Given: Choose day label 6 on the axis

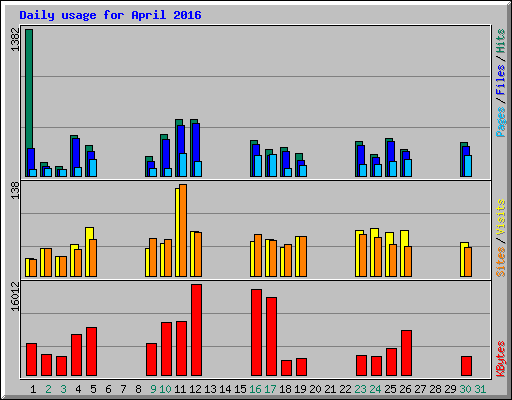Looking at the screenshot, I should tap(108, 389).
